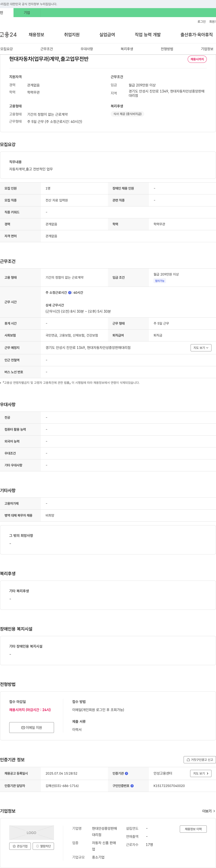The image size is (216, 868).
Task: Click the info icon beside 인증기관
Action: coord(126,773)
